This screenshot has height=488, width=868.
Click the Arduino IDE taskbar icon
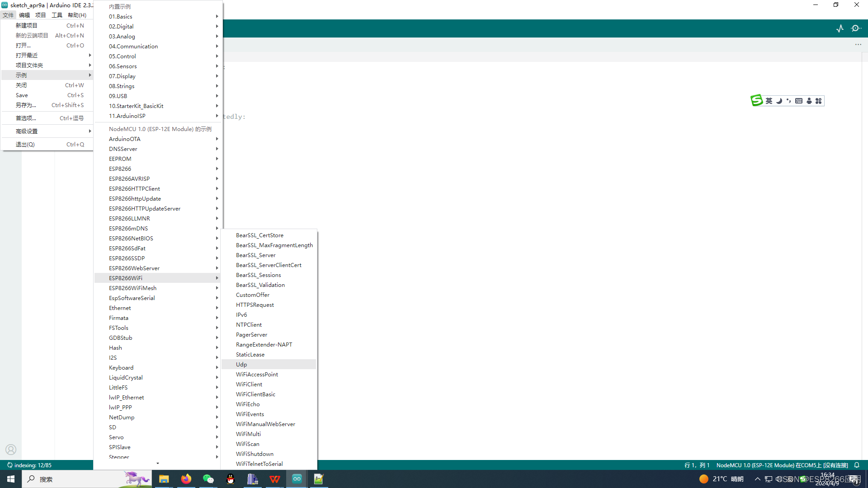(x=297, y=479)
